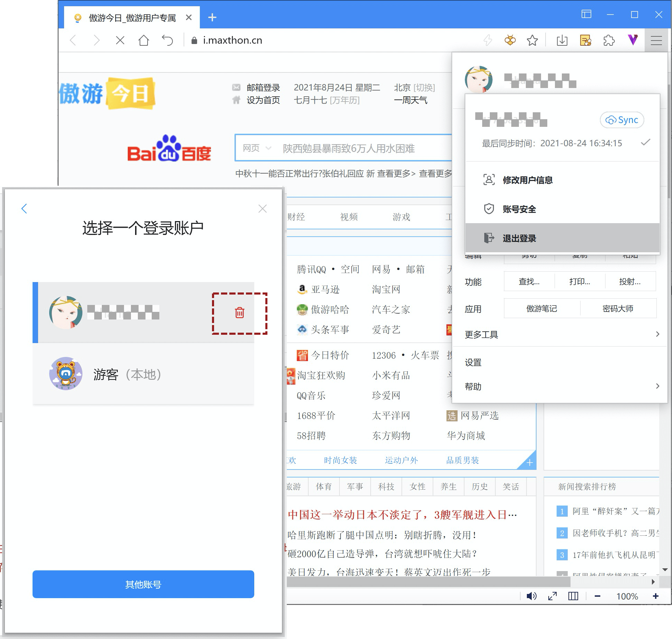Open 一周天气 link

(x=410, y=100)
